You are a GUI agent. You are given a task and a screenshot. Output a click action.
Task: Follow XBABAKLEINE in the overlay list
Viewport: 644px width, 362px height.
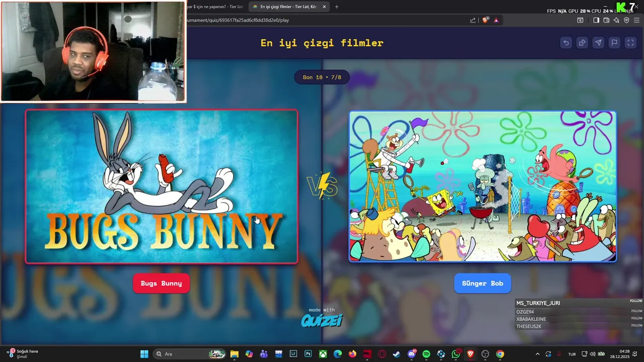coord(637,318)
